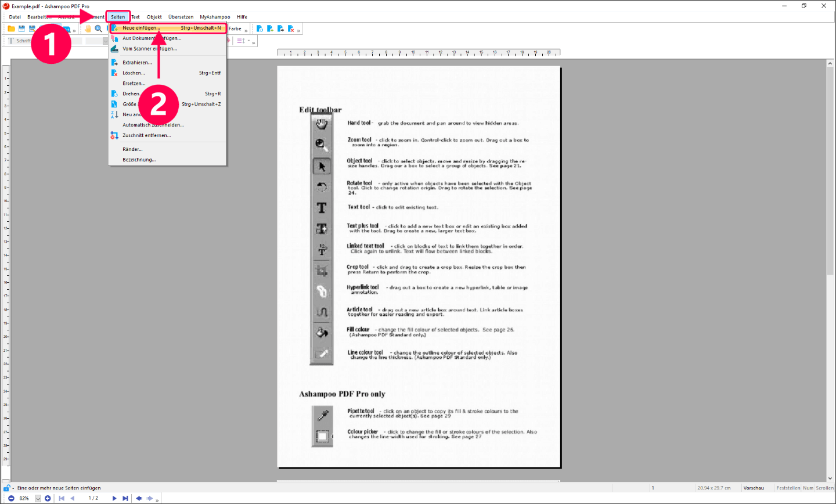The image size is (836, 504).
Task: Click 'Vorschau' in the status bar
Action: click(754, 488)
